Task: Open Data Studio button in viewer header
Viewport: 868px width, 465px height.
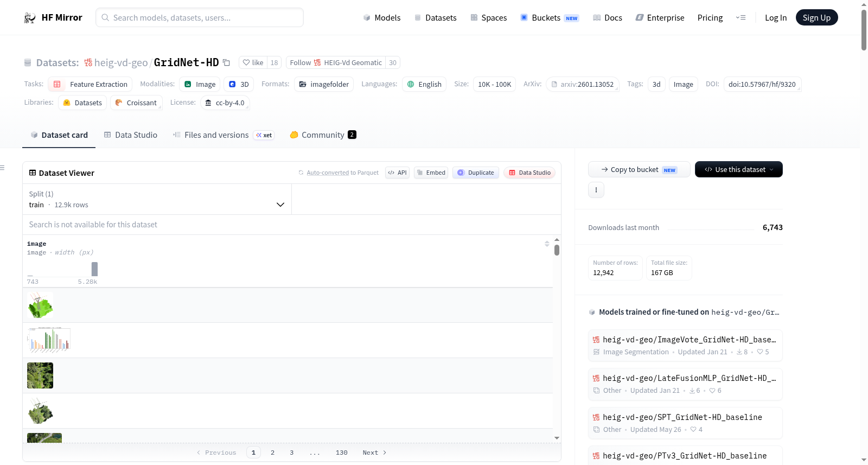Action: coord(529,173)
